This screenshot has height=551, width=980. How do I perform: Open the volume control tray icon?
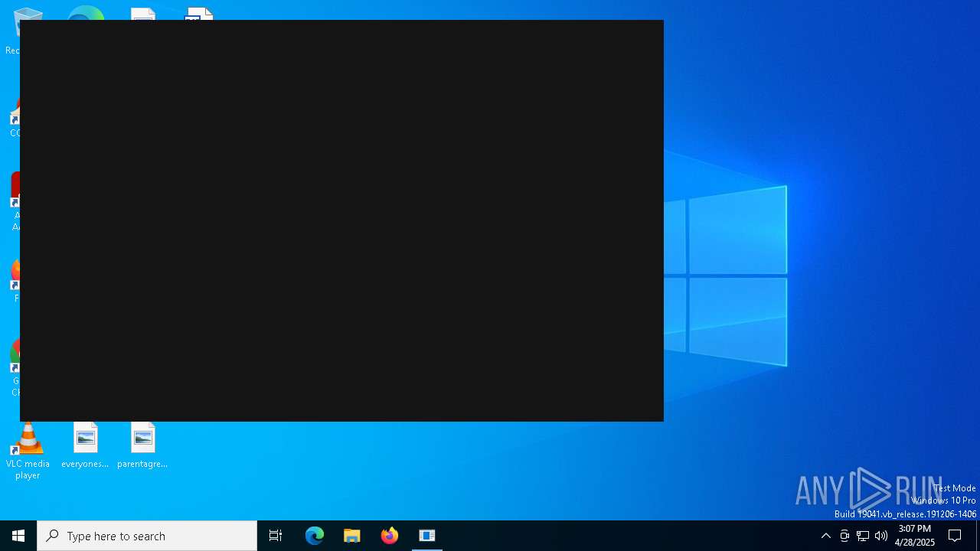(x=881, y=536)
